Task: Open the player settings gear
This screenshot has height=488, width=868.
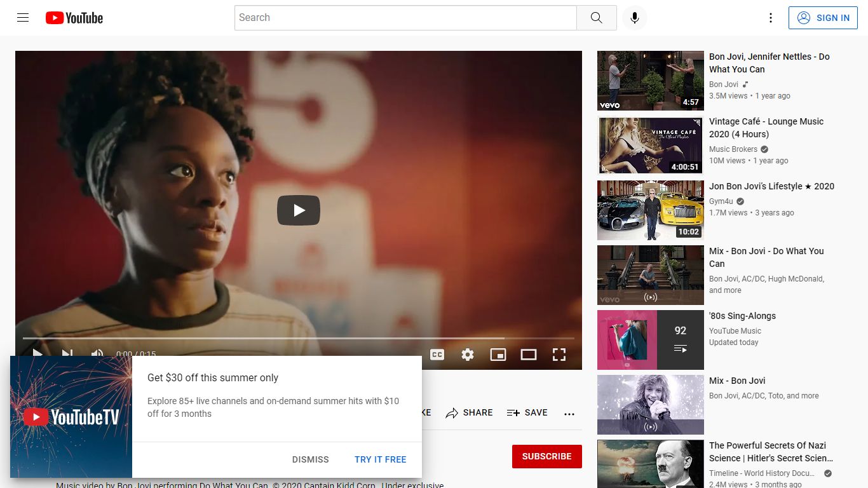Action: pyautogui.click(x=468, y=355)
